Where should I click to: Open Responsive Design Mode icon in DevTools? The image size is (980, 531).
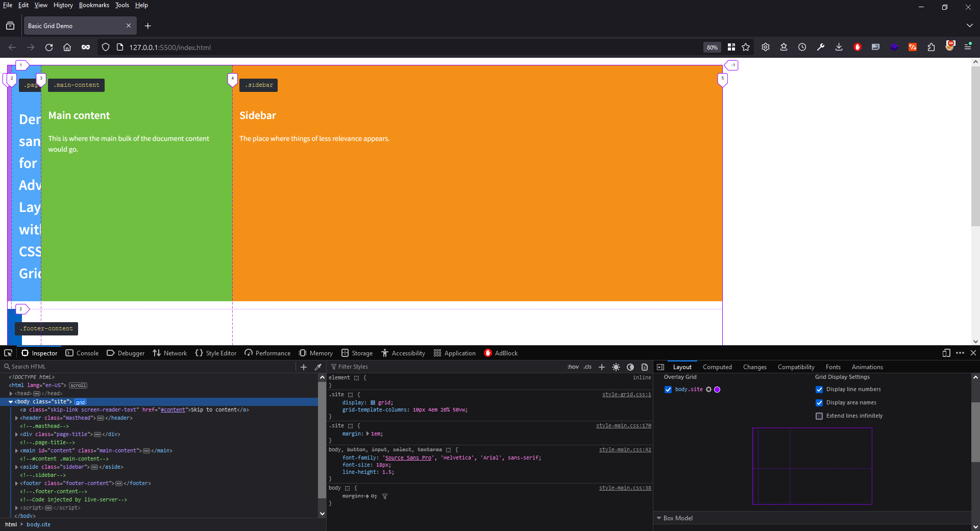pyautogui.click(x=946, y=353)
